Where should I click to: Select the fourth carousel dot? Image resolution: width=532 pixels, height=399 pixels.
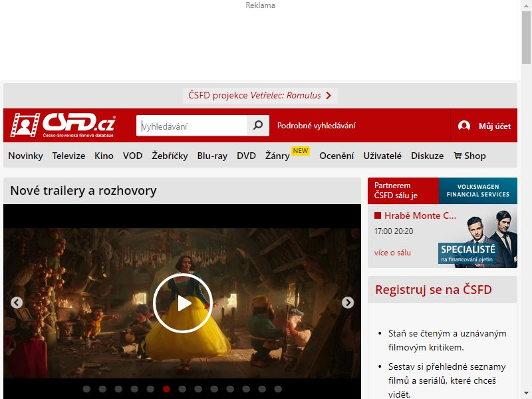click(x=134, y=389)
